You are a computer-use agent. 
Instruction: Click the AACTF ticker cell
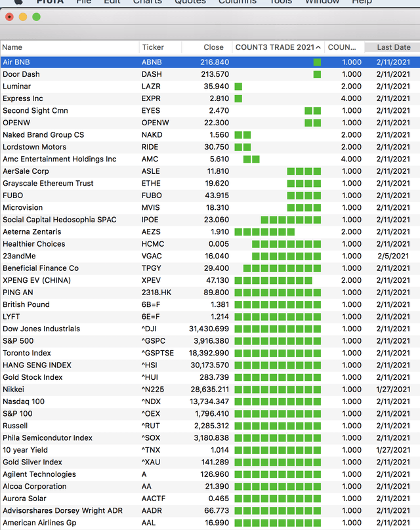[x=154, y=499]
